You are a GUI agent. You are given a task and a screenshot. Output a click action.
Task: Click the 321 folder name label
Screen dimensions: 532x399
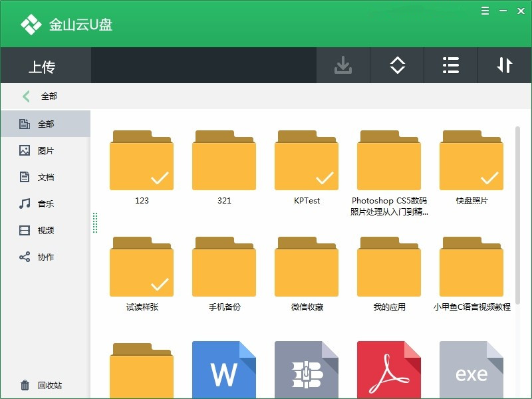tap(224, 201)
